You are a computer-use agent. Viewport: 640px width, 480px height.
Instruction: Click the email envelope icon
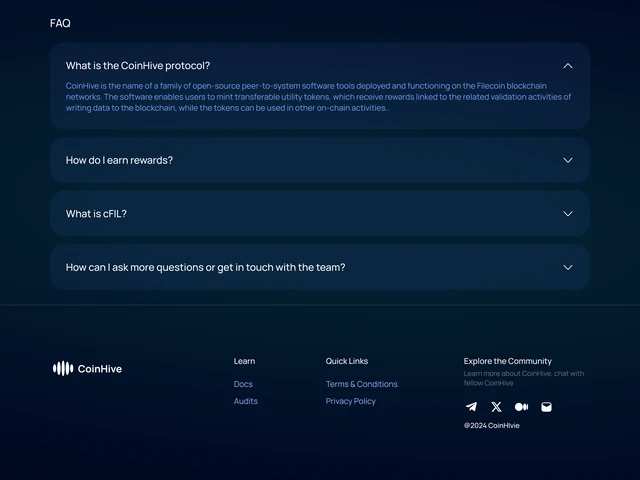click(x=547, y=407)
